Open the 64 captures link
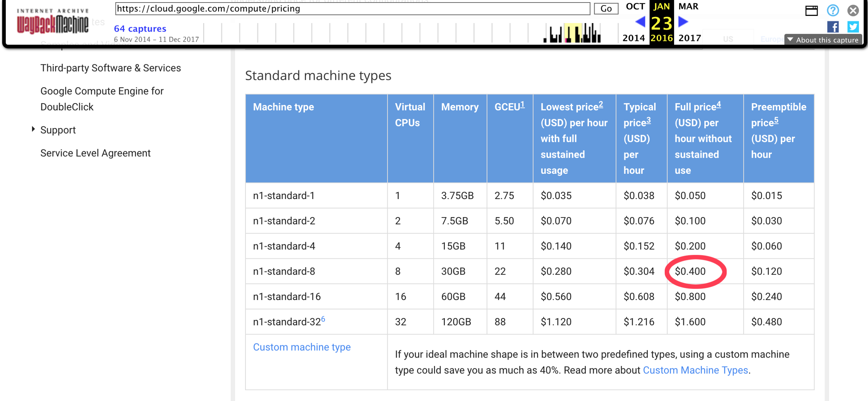 tap(140, 29)
